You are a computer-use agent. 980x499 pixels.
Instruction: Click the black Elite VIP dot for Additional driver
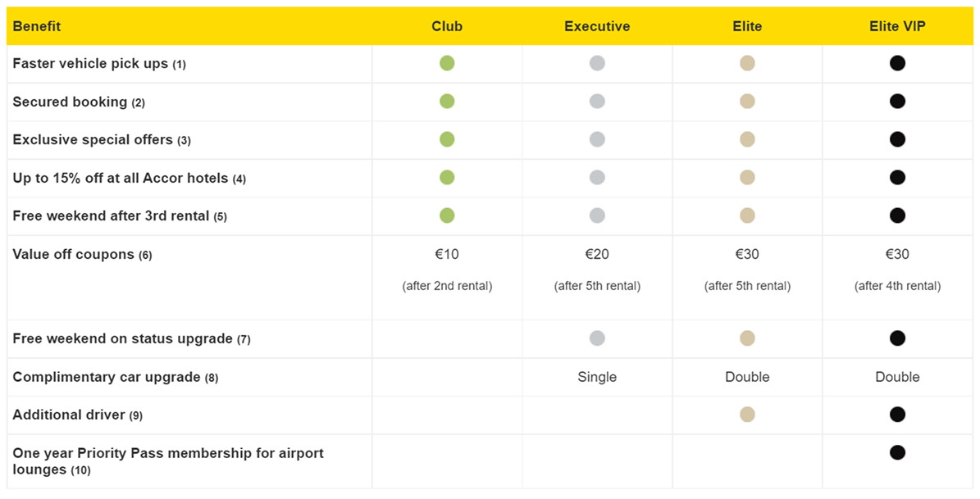(x=897, y=415)
